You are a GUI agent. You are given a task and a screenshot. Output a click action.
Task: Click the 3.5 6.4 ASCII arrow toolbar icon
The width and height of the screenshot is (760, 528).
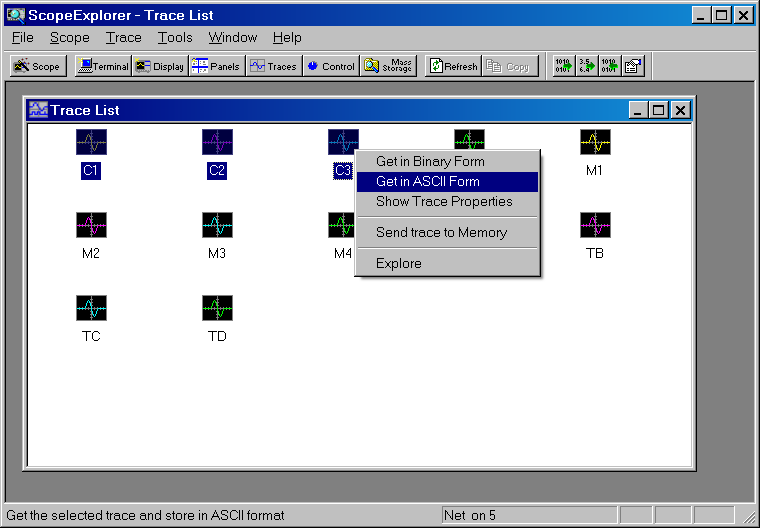(587, 66)
